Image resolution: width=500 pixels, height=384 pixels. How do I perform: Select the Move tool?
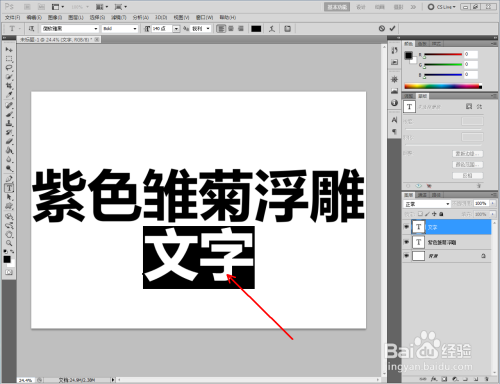pyautogui.click(x=9, y=50)
